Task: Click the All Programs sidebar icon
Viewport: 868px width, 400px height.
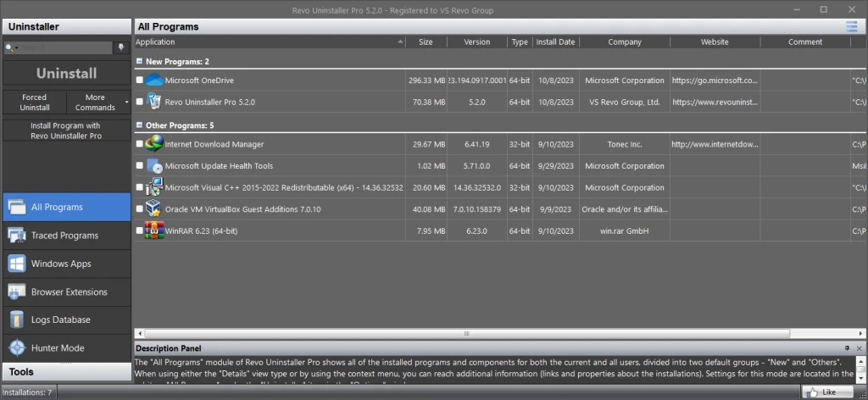Action: (x=17, y=207)
